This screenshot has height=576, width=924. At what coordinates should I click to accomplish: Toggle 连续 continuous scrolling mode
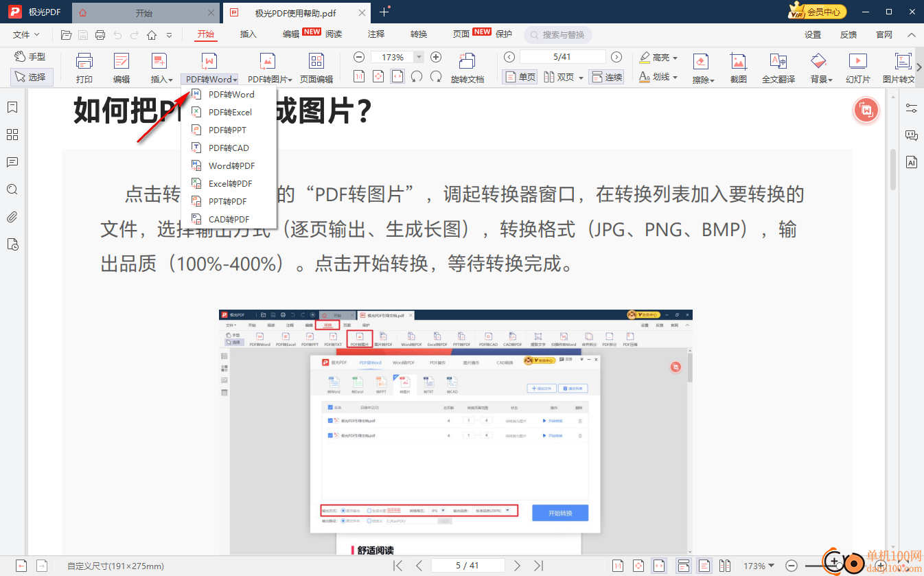pos(606,77)
